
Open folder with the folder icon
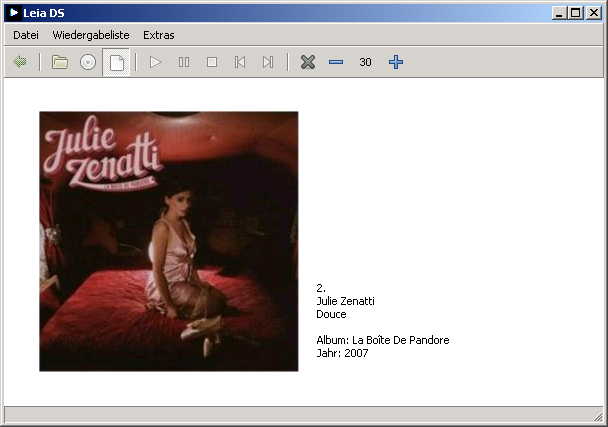point(60,62)
